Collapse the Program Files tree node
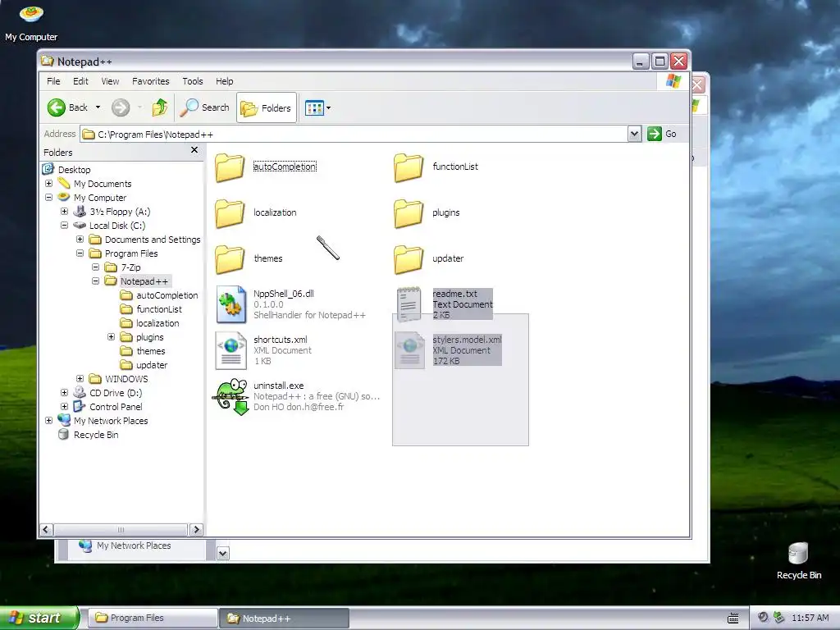This screenshot has width=840, height=630. point(80,253)
